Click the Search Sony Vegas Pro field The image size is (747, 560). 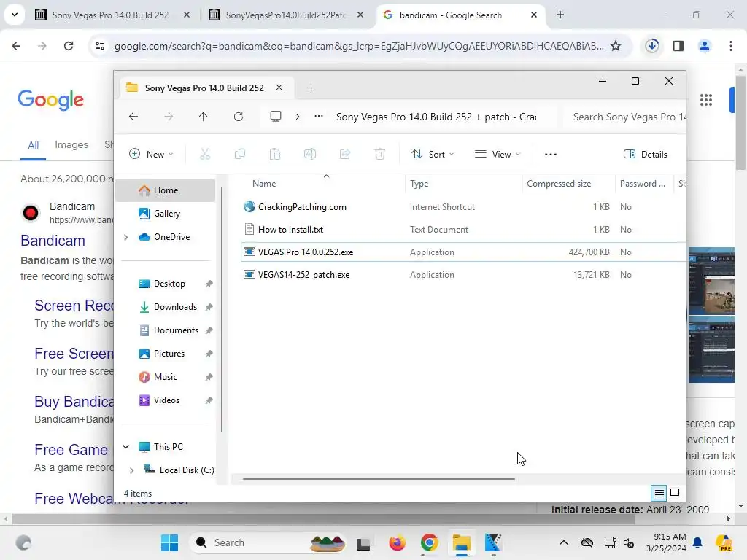click(x=625, y=117)
